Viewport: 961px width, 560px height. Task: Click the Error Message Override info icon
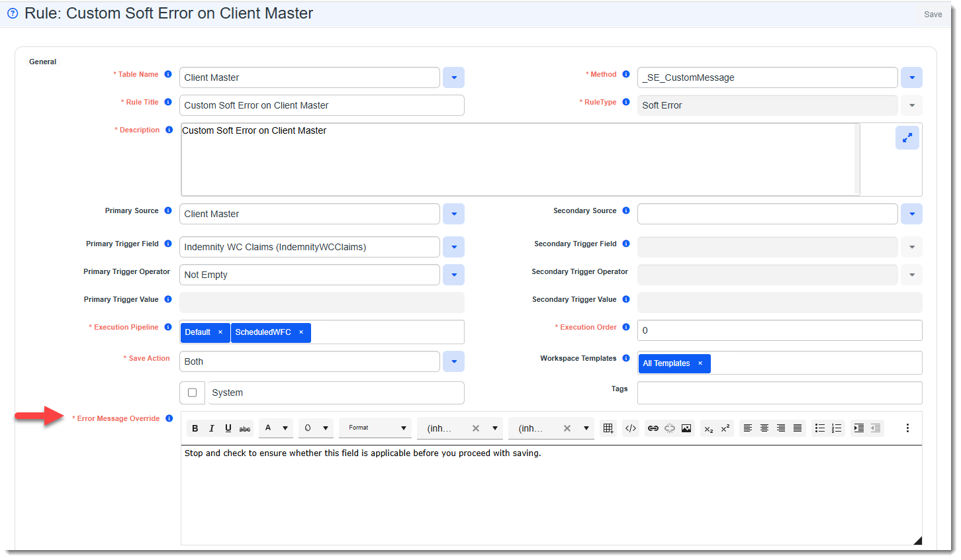pyautogui.click(x=169, y=418)
